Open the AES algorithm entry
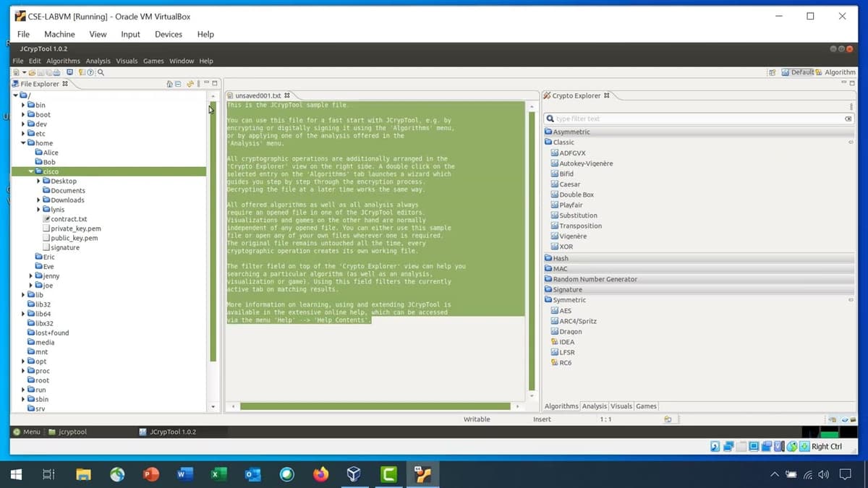Viewport: 868px width, 488px height. 565,311
